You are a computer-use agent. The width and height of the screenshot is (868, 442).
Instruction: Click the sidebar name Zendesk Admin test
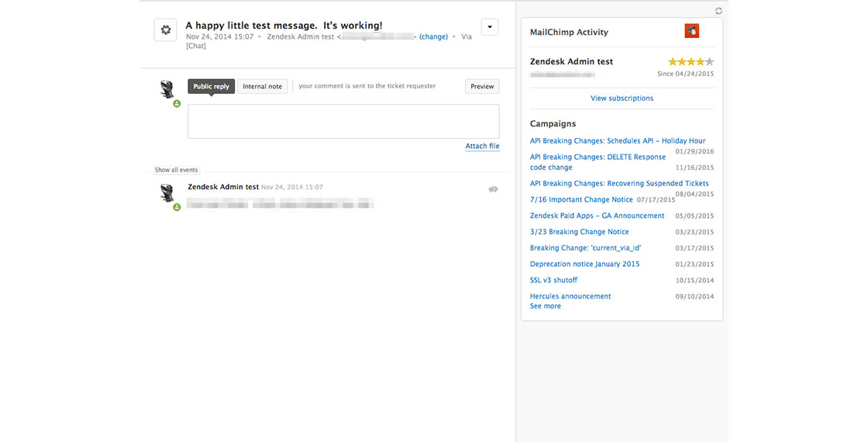tap(571, 61)
